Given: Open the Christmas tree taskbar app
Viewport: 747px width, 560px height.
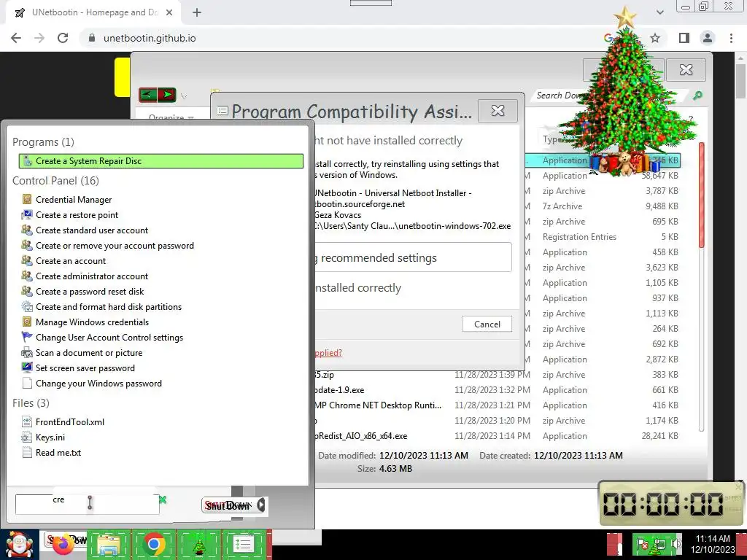Looking at the screenshot, I should tap(199, 545).
